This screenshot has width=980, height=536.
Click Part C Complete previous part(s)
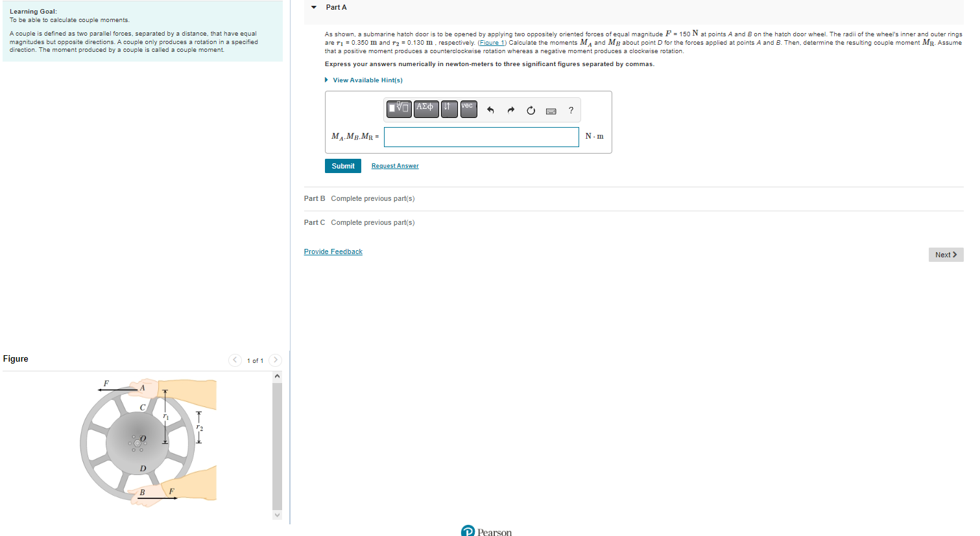point(359,222)
